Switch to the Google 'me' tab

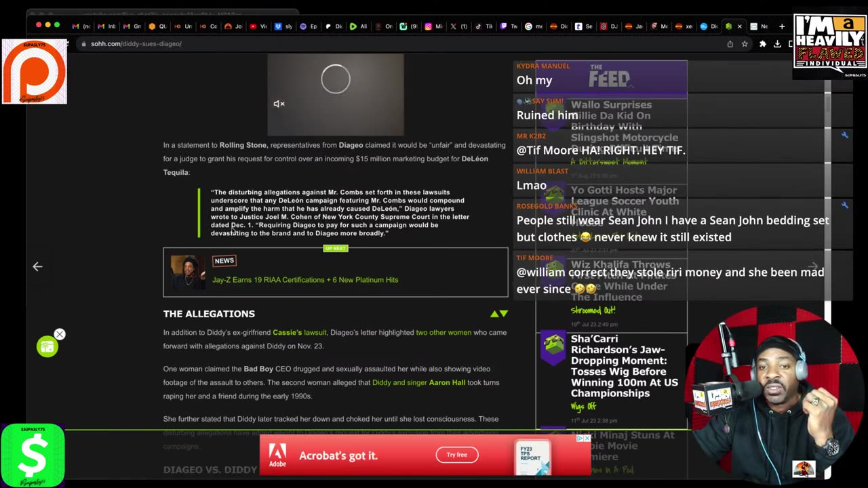pos(534,26)
